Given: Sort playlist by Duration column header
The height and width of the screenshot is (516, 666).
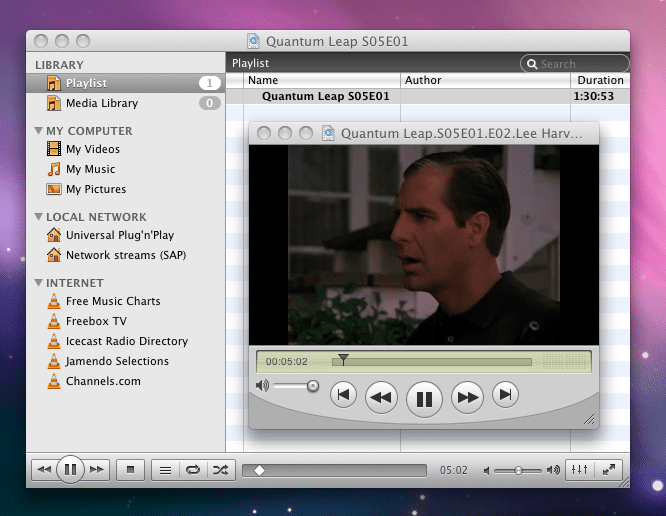Looking at the screenshot, I should (x=600, y=80).
